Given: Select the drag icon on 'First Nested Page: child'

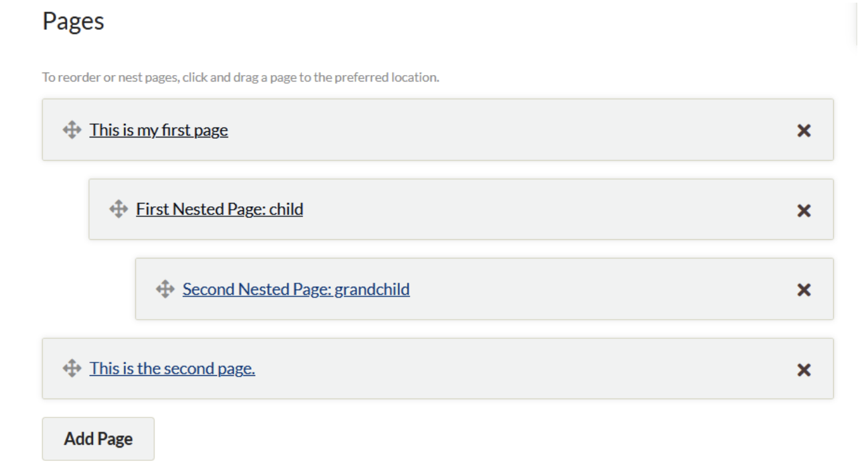Looking at the screenshot, I should [119, 208].
